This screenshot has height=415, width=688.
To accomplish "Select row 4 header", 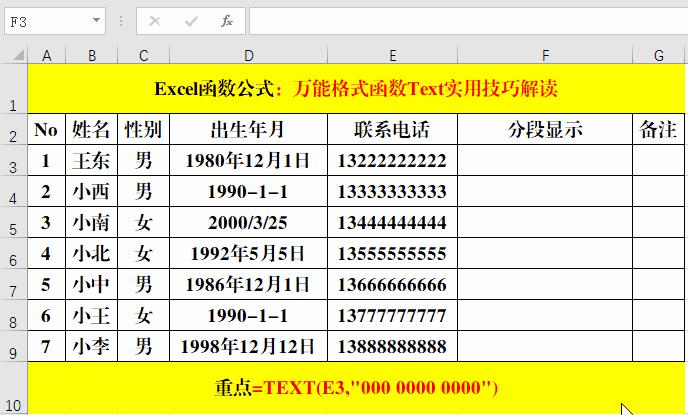I will 13,192.
